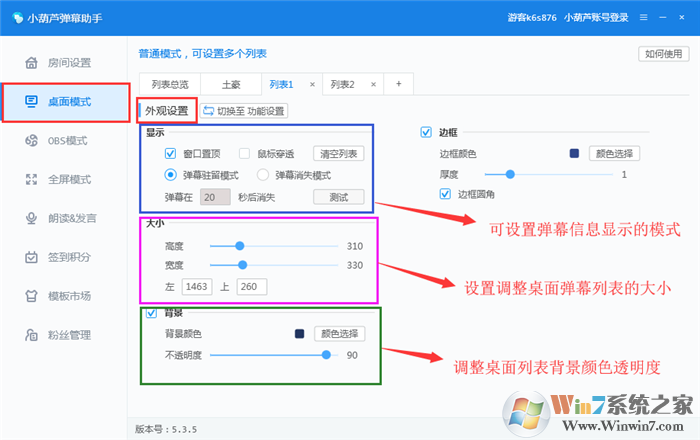Click the 上 position input field
The image size is (700, 440).
coord(251,286)
